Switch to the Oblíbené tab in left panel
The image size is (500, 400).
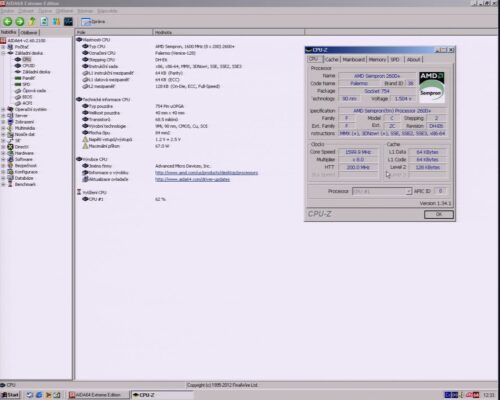click(x=29, y=32)
